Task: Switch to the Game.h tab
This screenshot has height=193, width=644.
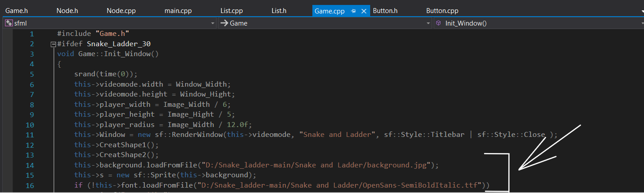Action: point(17,11)
